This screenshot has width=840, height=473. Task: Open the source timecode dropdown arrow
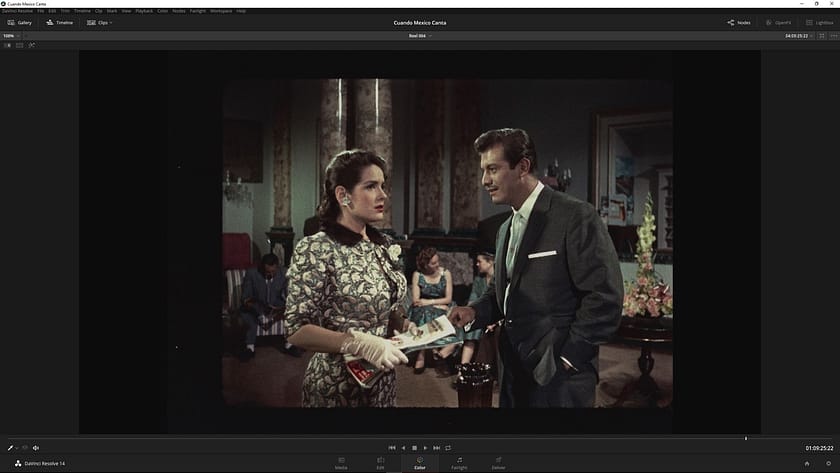click(x=812, y=36)
